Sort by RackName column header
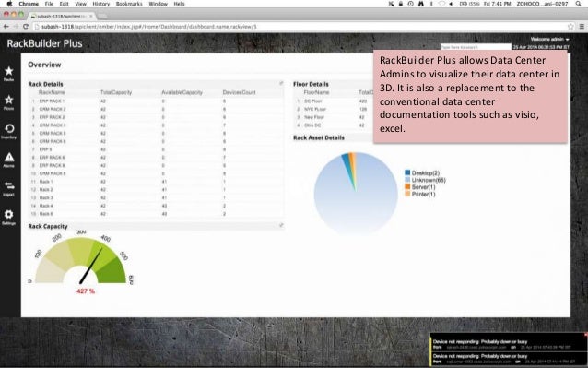 coord(52,92)
